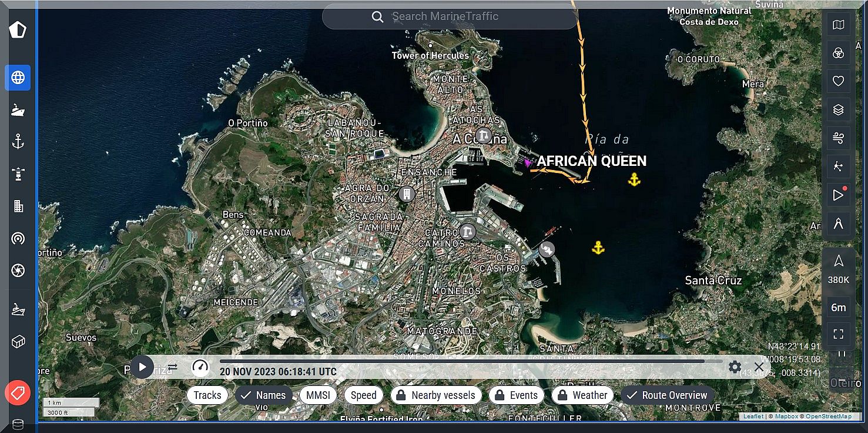This screenshot has width=868, height=433.
Task: Click the Search MarineTraffic field
Action: [x=450, y=16]
